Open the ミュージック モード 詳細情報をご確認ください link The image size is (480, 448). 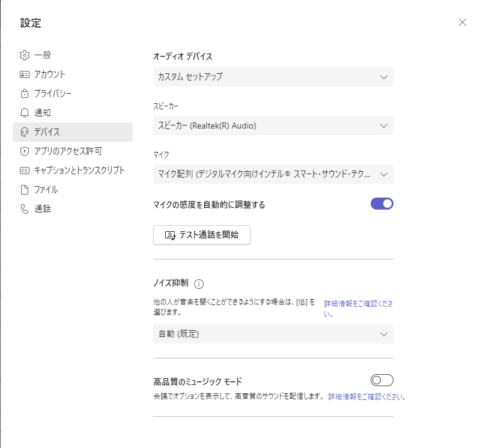coord(367,396)
